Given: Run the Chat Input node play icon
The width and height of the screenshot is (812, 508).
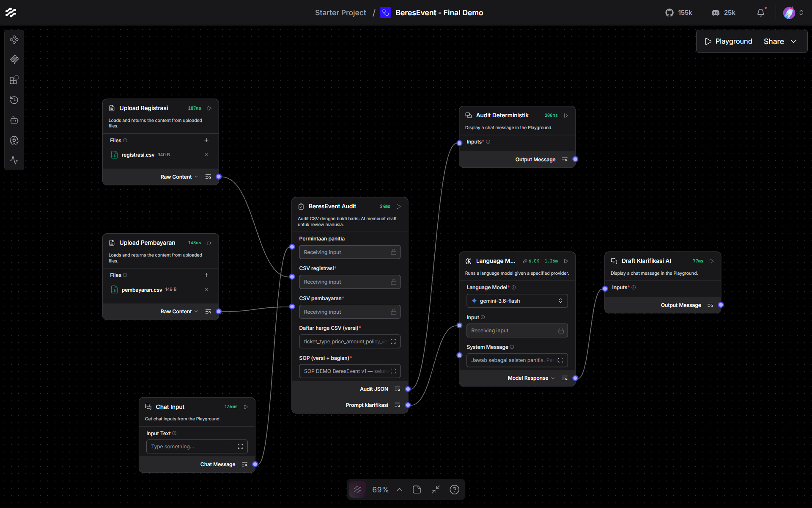Looking at the screenshot, I should [246, 407].
